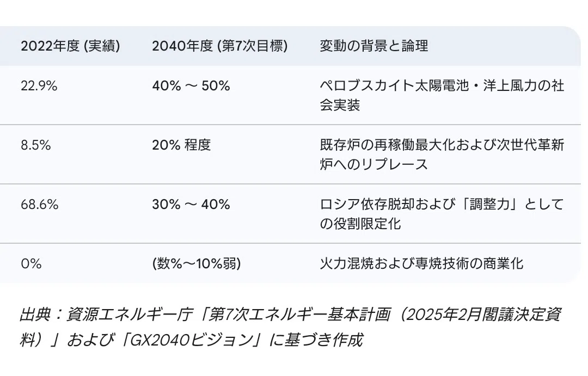Select the 22.9% cell

(39, 86)
